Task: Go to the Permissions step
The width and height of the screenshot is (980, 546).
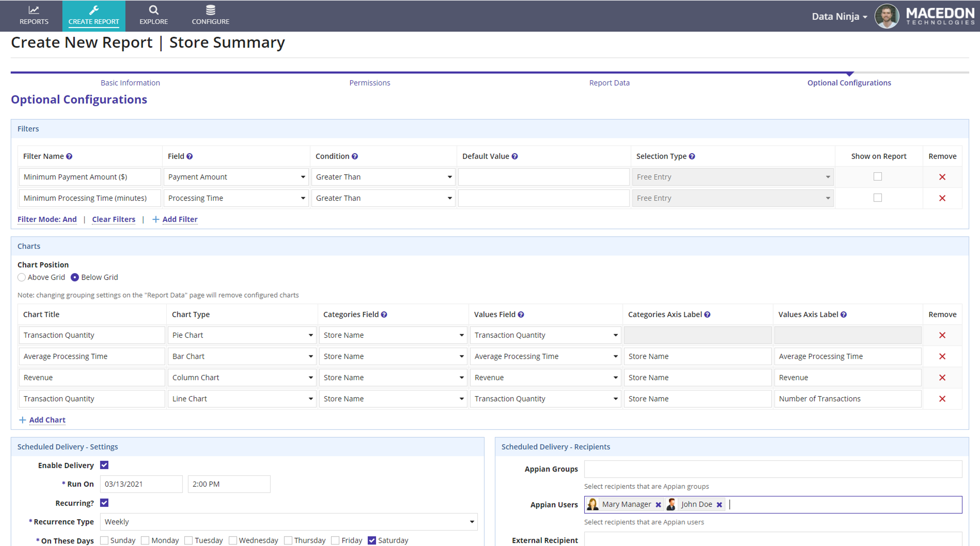Action: tap(370, 83)
